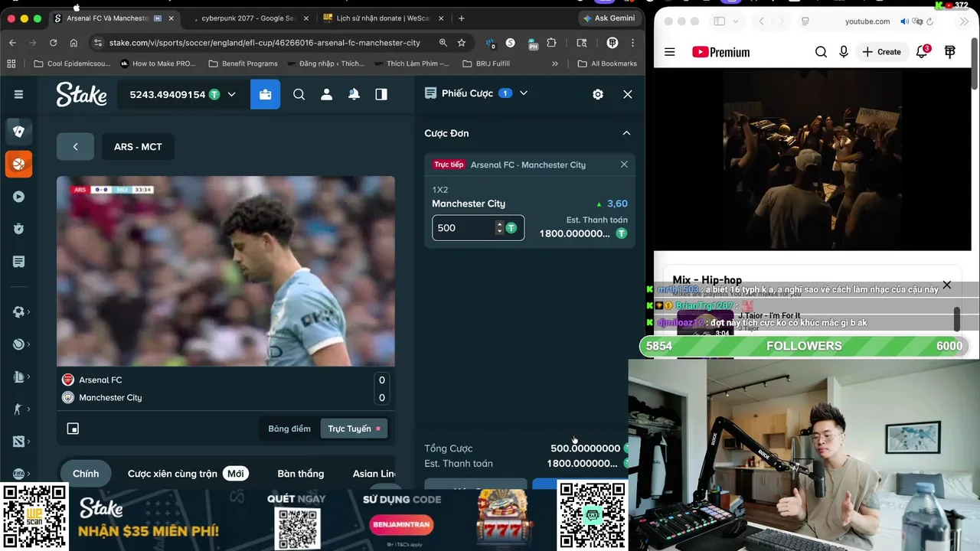The height and width of the screenshot is (551, 980).
Task: Open YouTube notifications bell
Action: click(x=923, y=51)
